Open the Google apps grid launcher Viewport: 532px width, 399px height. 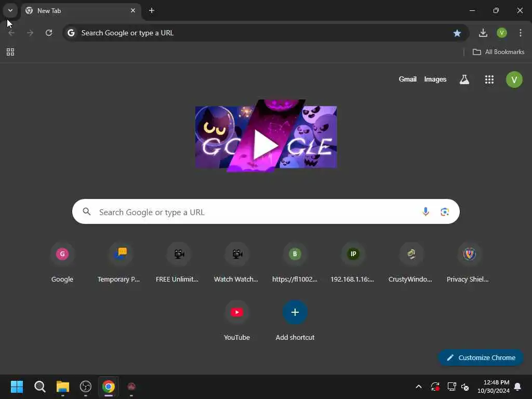click(x=489, y=79)
